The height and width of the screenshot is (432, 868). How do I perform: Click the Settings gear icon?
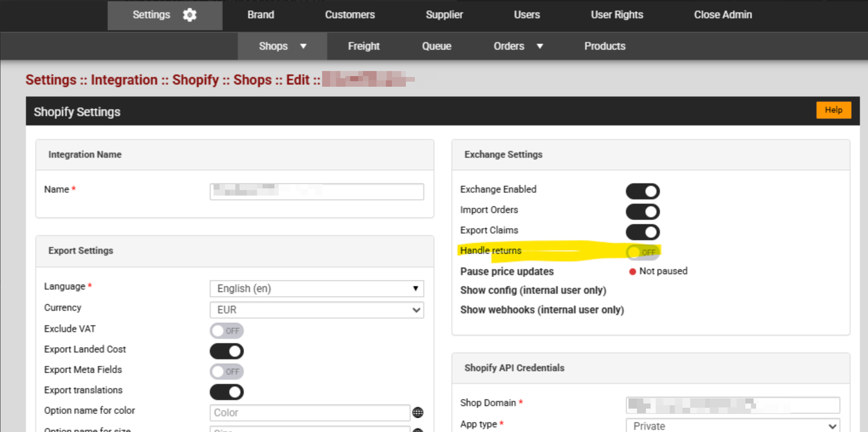[190, 15]
